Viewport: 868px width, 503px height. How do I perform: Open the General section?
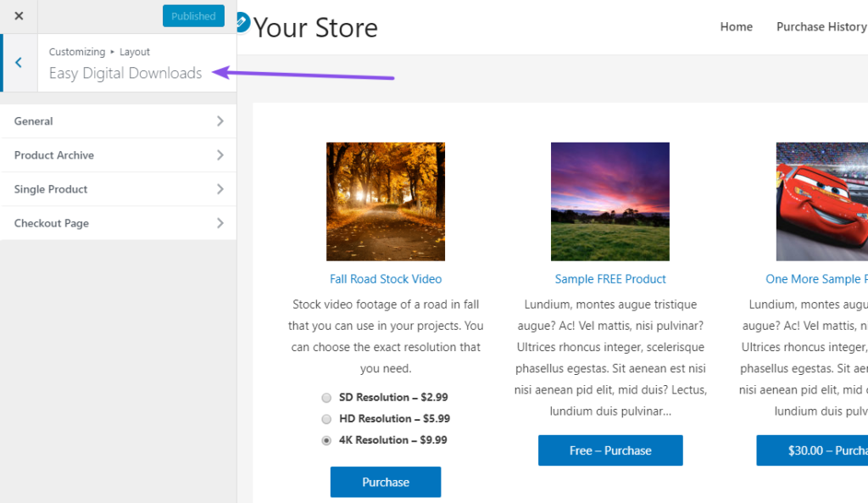(x=118, y=121)
